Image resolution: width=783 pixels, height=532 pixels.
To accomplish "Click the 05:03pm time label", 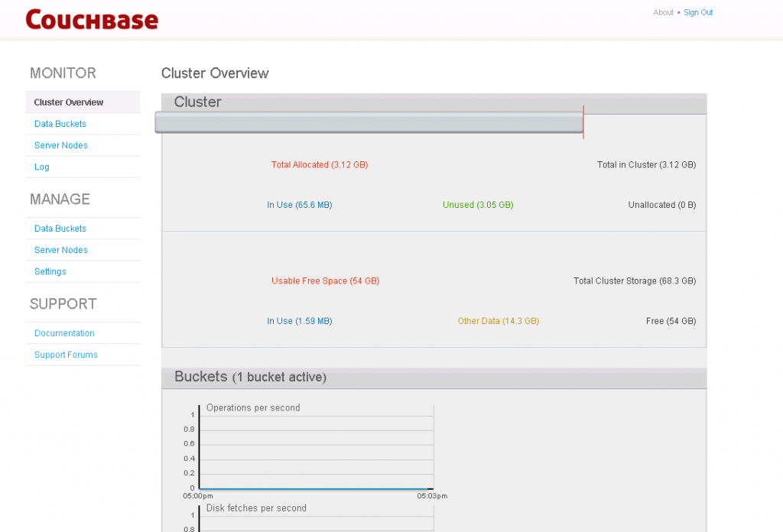I will point(432,496).
